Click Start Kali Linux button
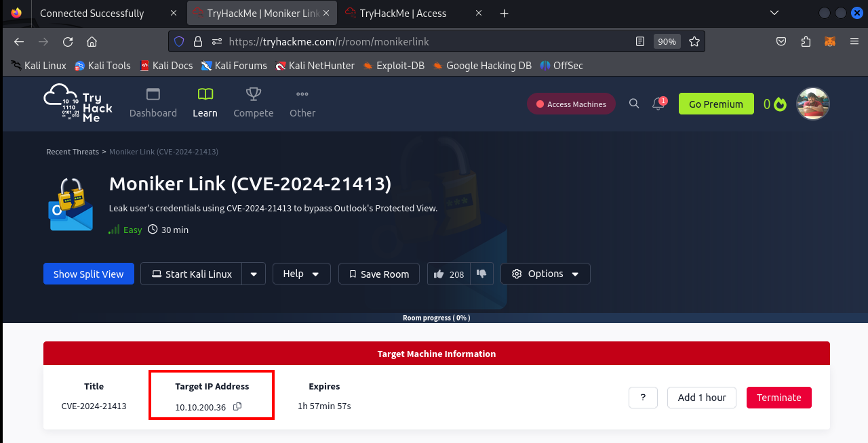The image size is (868, 443). pos(191,274)
